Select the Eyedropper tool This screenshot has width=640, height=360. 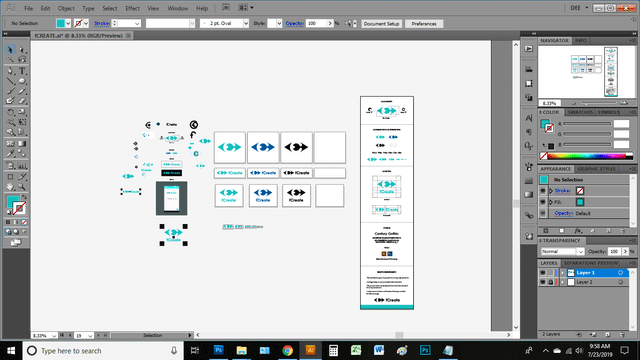pyautogui.click(x=10, y=154)
